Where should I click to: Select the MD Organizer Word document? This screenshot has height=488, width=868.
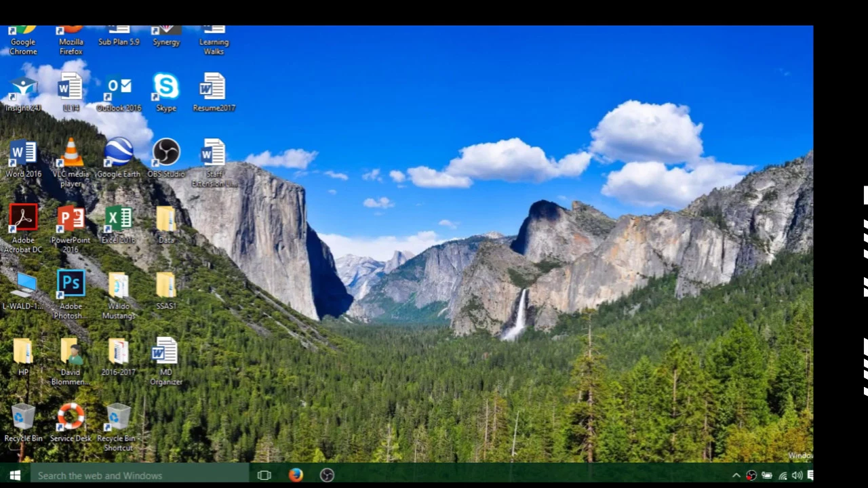pyautogui.click(x=166, y=361)
